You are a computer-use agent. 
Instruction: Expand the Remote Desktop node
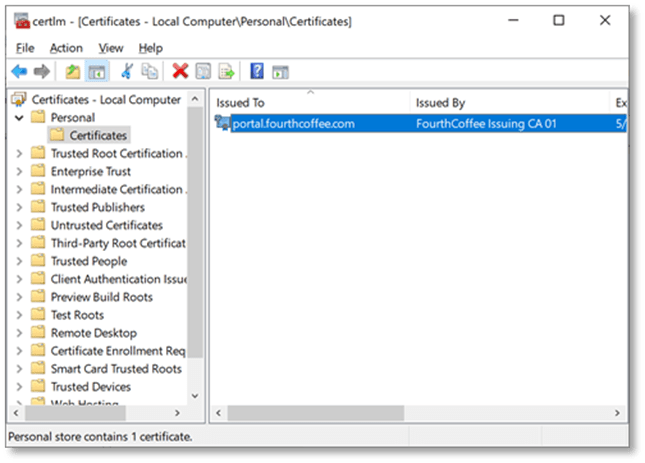(x=20, y=333)
